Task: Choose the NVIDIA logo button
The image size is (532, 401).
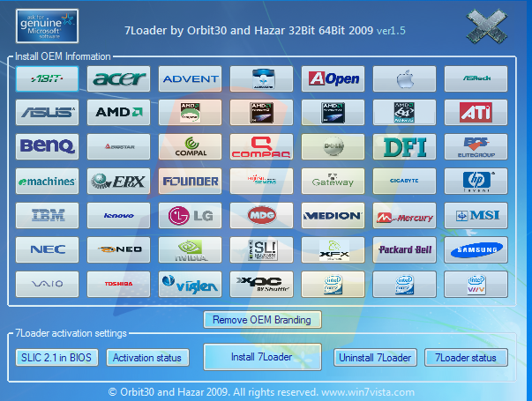Action: [190, 249]
